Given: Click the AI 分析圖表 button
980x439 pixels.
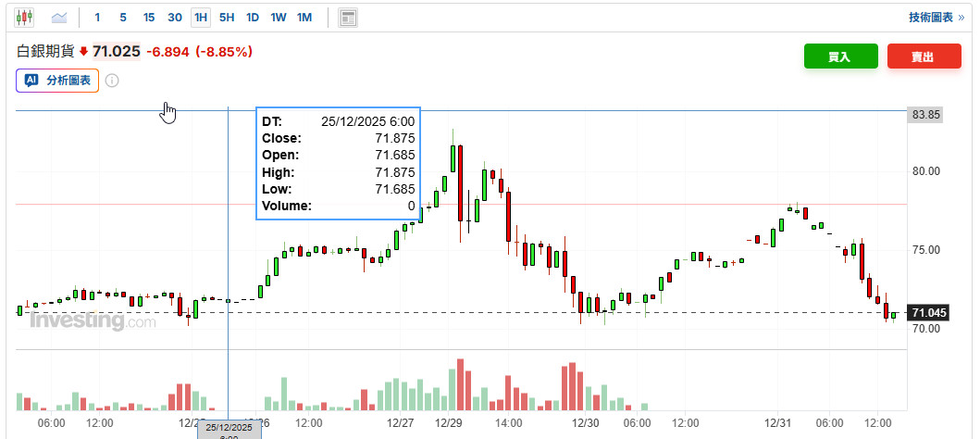Looking at the screenshot, I should pyautogui.click(x=57, y=81).
